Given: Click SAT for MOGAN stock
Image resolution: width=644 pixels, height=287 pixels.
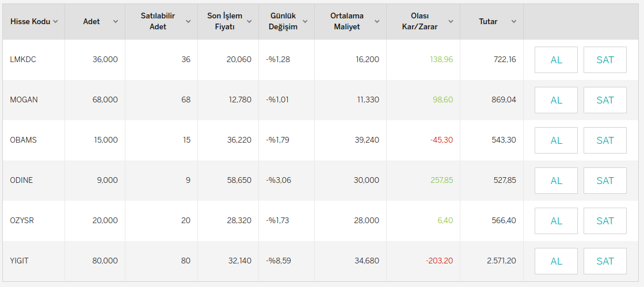Looking at the screenshot, I should [605, 100].
